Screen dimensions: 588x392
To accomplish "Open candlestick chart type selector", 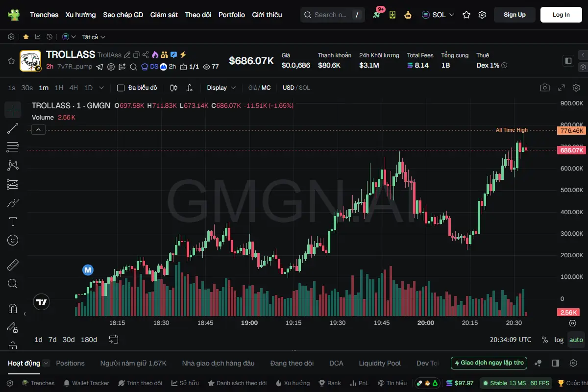I will coord(173,88).
